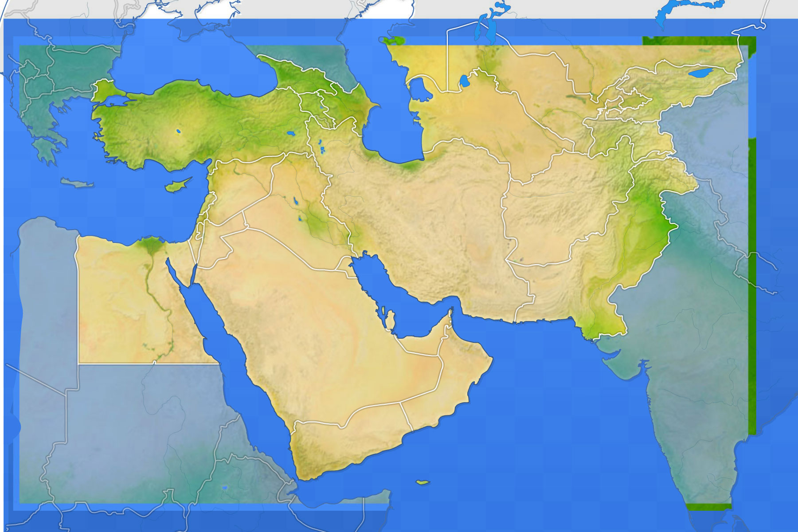Click Egypt on the map
798x532 pixels.
tap(124, 301)
